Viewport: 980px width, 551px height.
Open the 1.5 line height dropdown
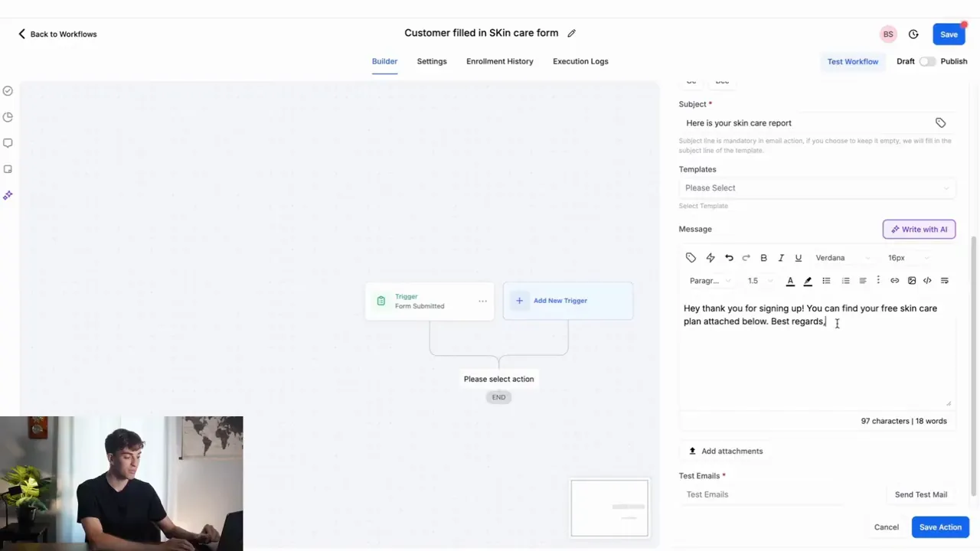[x=759, y=281]
